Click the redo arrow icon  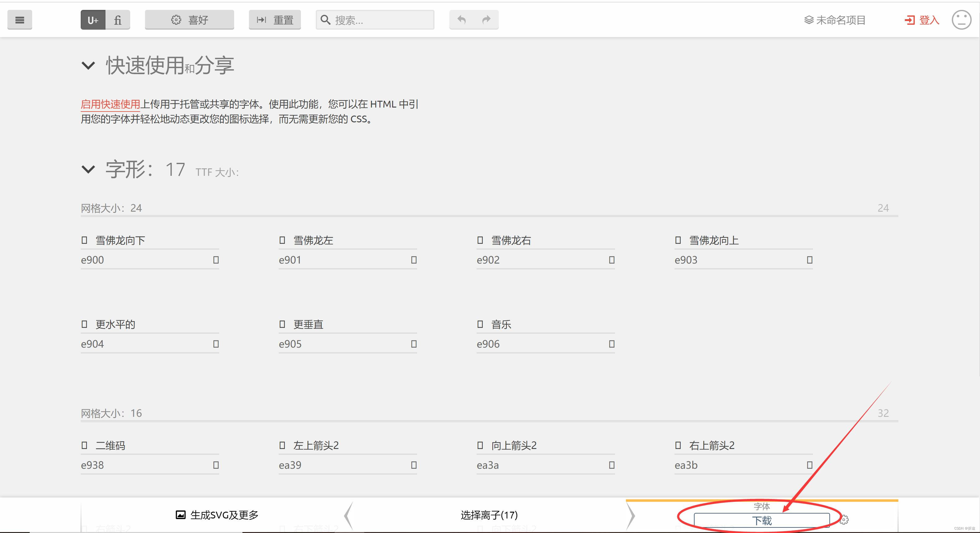pyautogui.click(x=486, y=20)
